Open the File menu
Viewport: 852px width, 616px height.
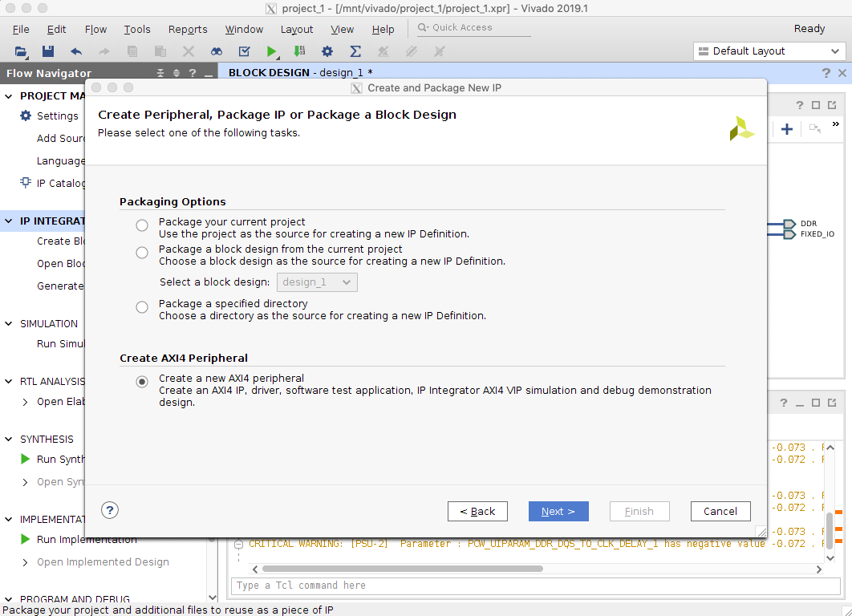pos(21,30)
